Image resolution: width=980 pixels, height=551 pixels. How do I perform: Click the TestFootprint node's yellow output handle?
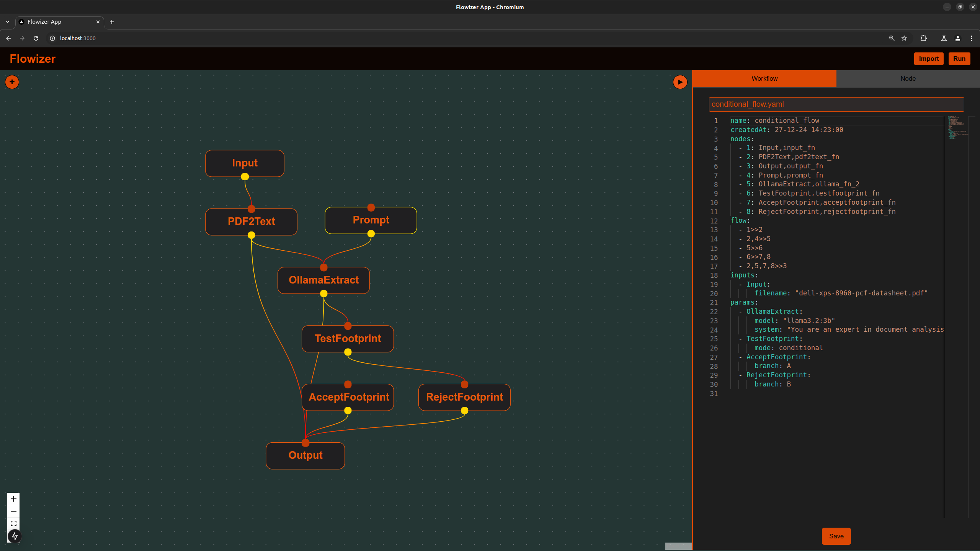click(348, 352)
